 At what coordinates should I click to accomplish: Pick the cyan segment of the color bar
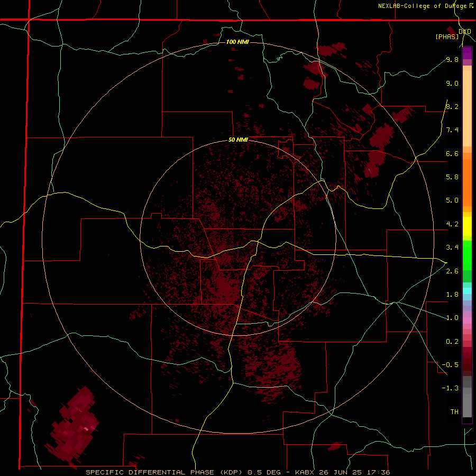(x=467, y=291)
